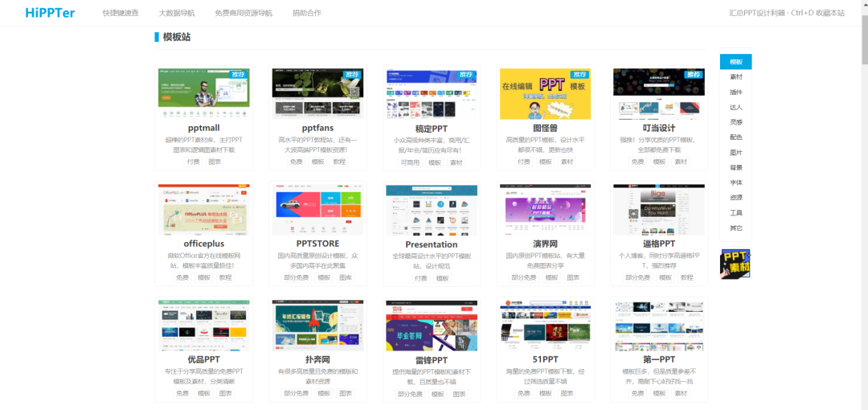Open the 快捷键速查 menu item
The width and height of the screenshot is (868, 410).
121,13
